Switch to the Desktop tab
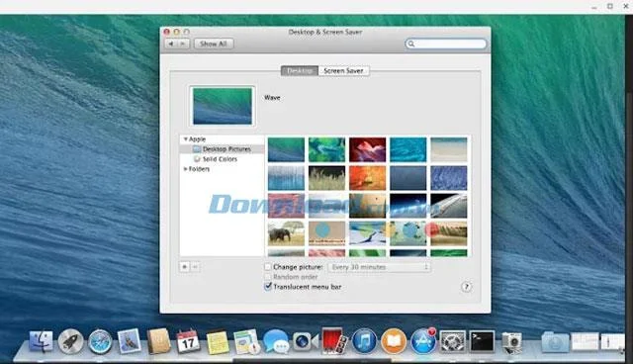The height and width of the screenshot is (364, 633). [x=300, y=70]
